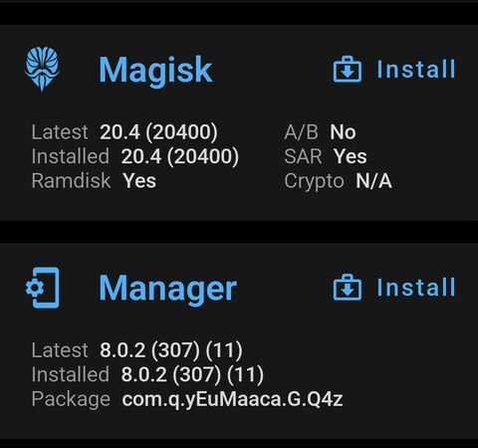
Task: Tap package name com.q.yEuMaaca.G.Q4z
Action: point(232,399)
